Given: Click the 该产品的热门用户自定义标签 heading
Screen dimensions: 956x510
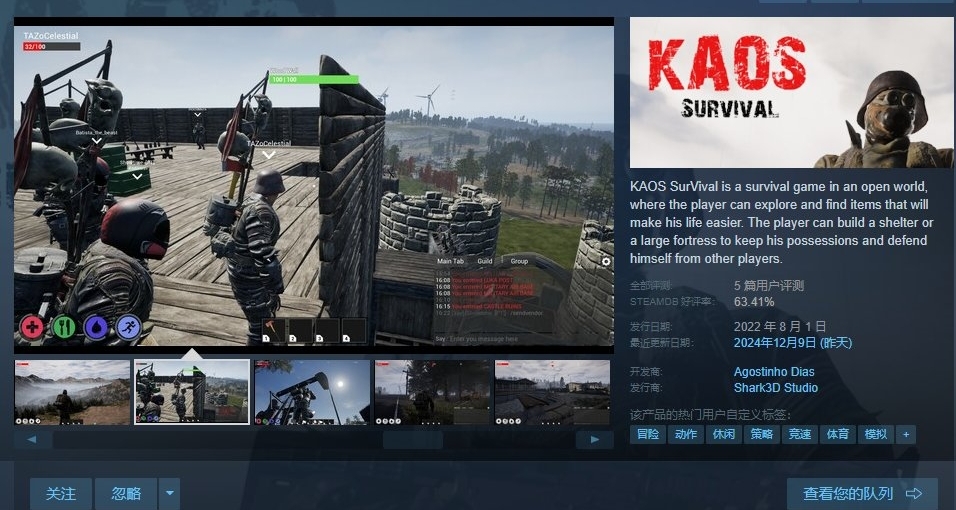Looking at the screenshot, I should 710,415.
